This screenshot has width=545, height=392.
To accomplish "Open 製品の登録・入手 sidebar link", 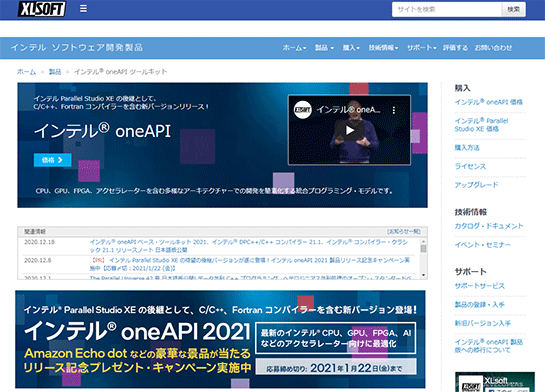I will [480, 304].
